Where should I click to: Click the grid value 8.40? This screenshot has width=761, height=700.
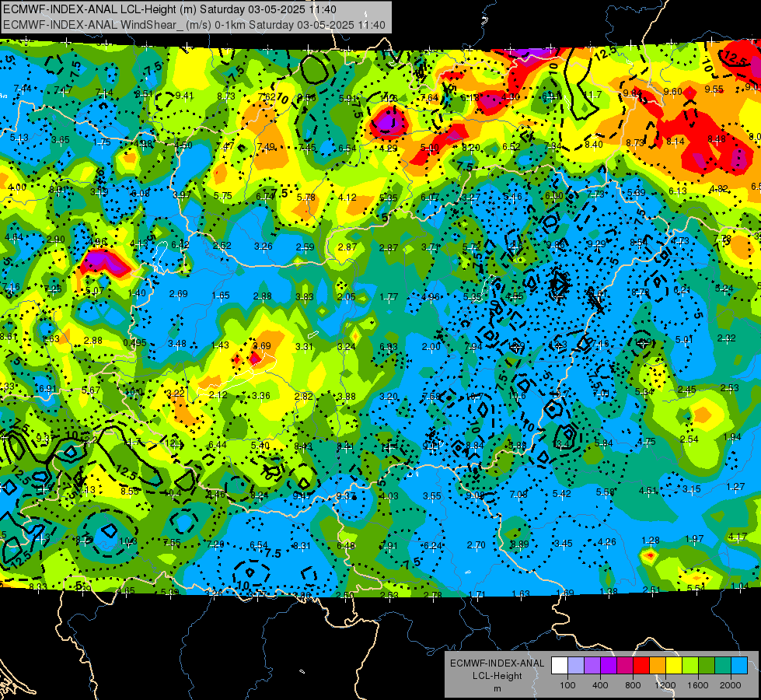point(593,144)
